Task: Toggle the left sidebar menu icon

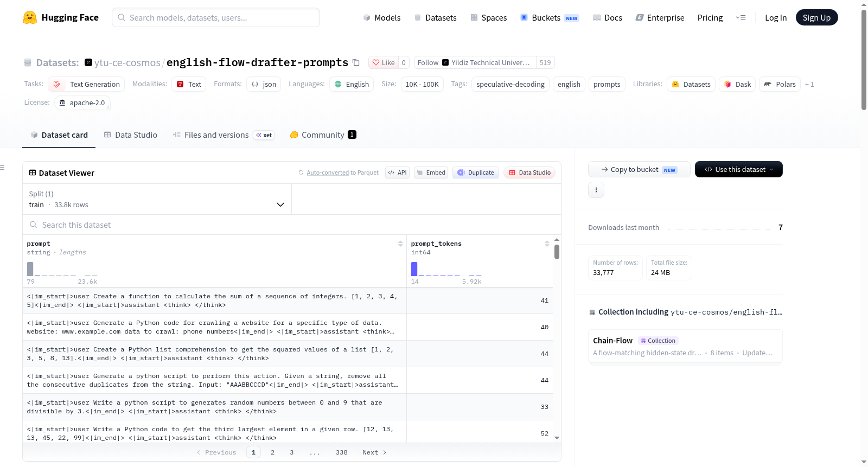Action: [x=3, y=168]
